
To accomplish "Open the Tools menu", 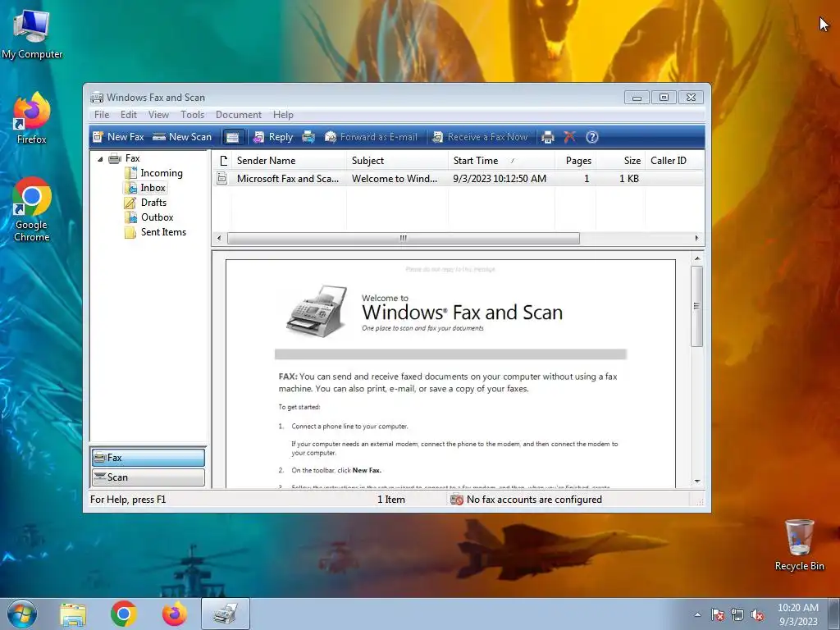I will point(192,115).
